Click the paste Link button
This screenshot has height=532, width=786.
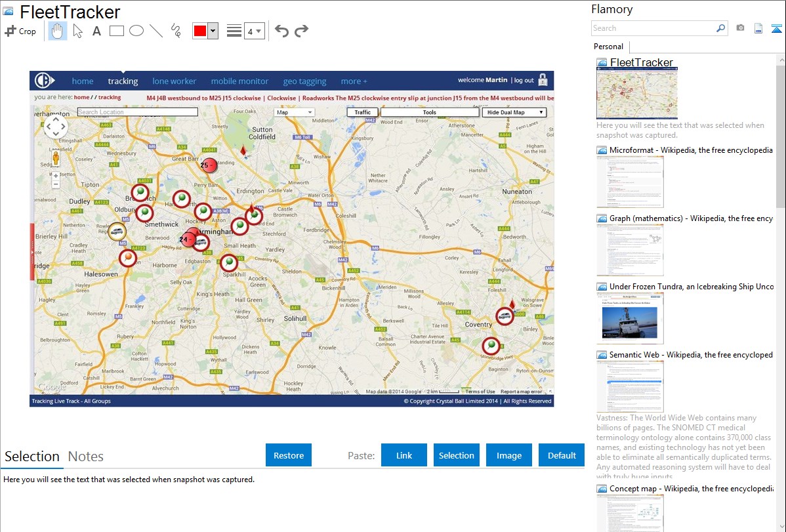(x=404, y=455)
